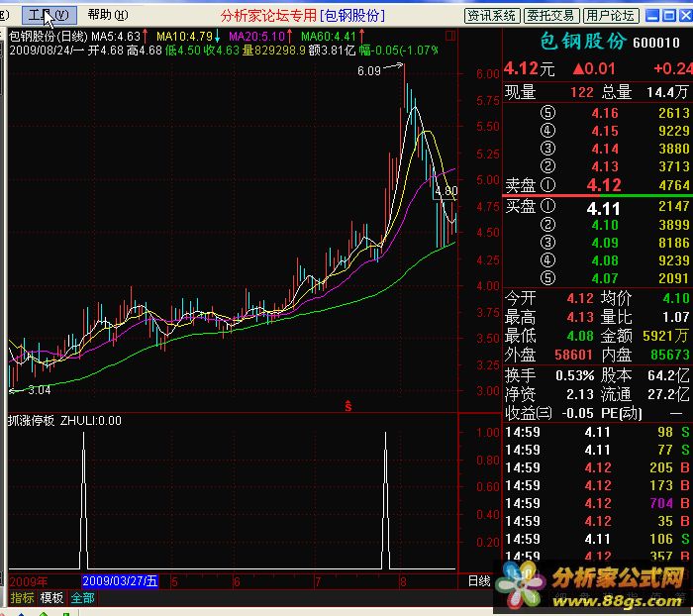
Task: Click the 换手 value 0.53%
Action: coord(574,375)
